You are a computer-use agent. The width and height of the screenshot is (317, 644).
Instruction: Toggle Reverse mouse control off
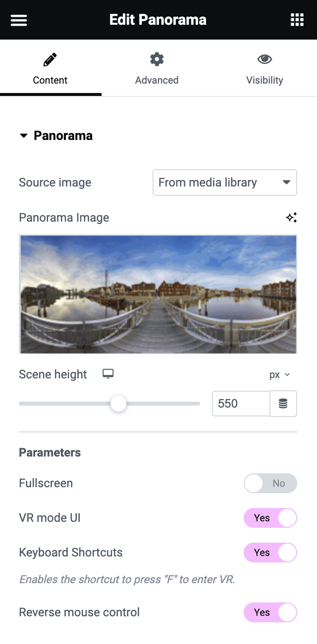pos(270,612)
